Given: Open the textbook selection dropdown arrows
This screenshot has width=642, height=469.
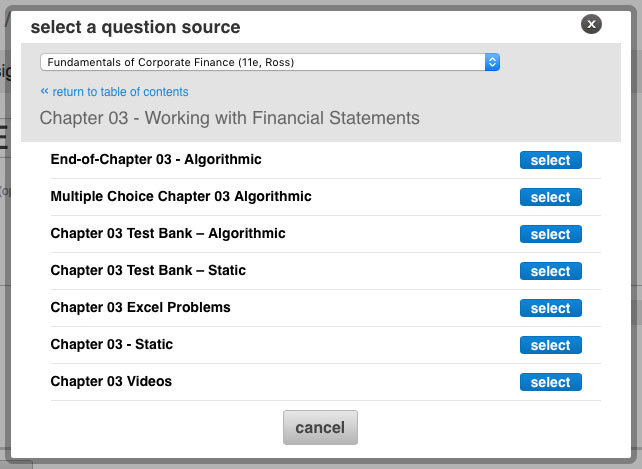Looking at the screenshot, I should (492, 62).
